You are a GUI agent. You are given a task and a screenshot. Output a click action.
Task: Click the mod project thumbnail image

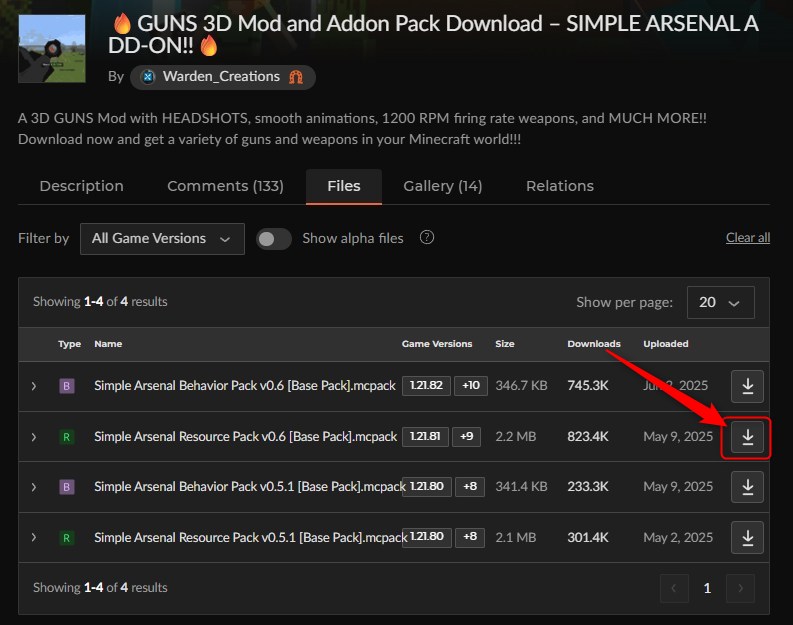pos(52,49)
